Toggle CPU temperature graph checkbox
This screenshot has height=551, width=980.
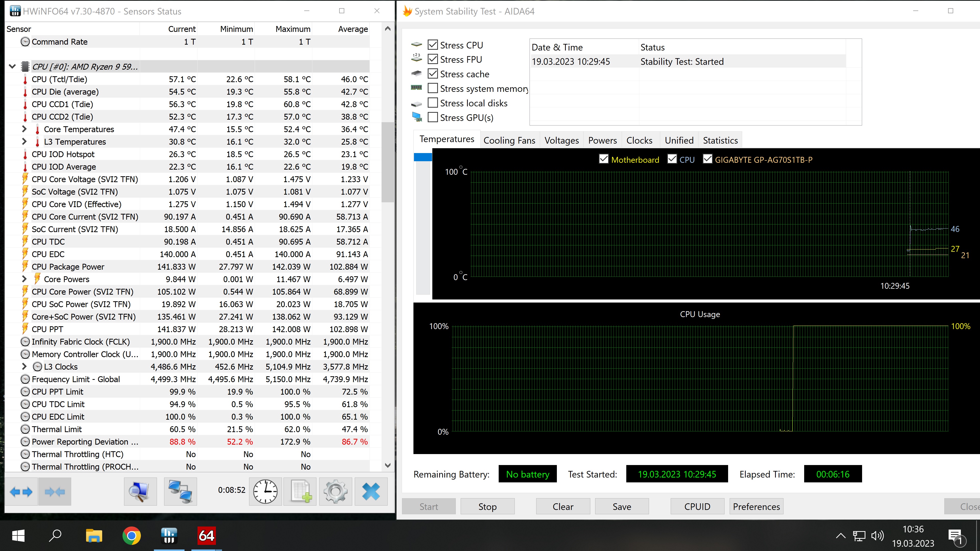[672, 159]
